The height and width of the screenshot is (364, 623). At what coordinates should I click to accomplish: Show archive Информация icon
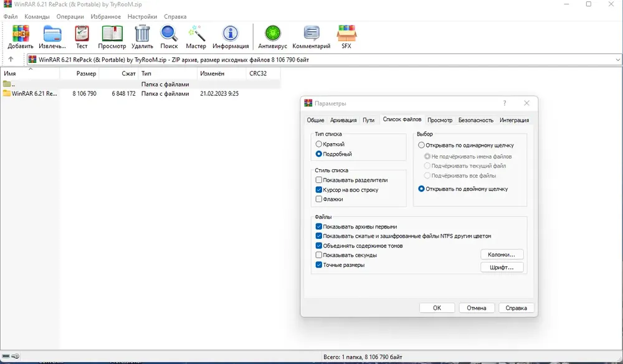231,34
